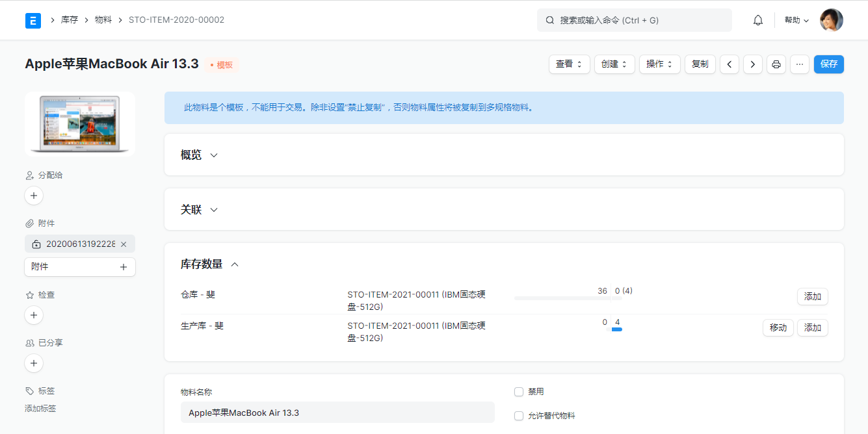This screenshot has width=868, height=434.
Task: Open STO-ITEM-2021-00011 in the 仓库 row
Action: [x=416, y=300]
